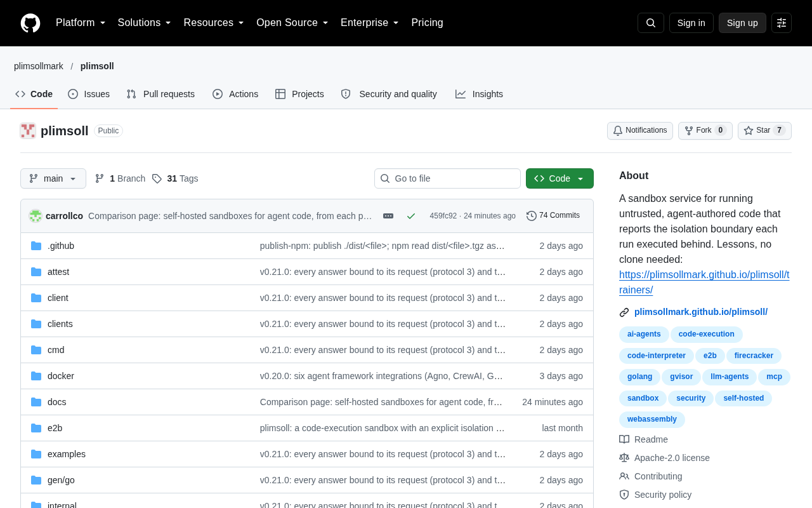Click the carrollco avatar image
Viewport: 812px width, 508px height.
tap(36, 216)
